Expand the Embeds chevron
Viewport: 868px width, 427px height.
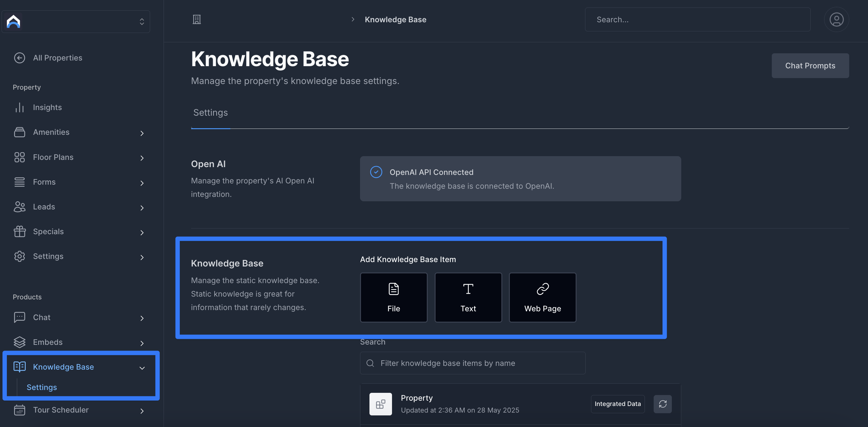click(x=142, y=343)
